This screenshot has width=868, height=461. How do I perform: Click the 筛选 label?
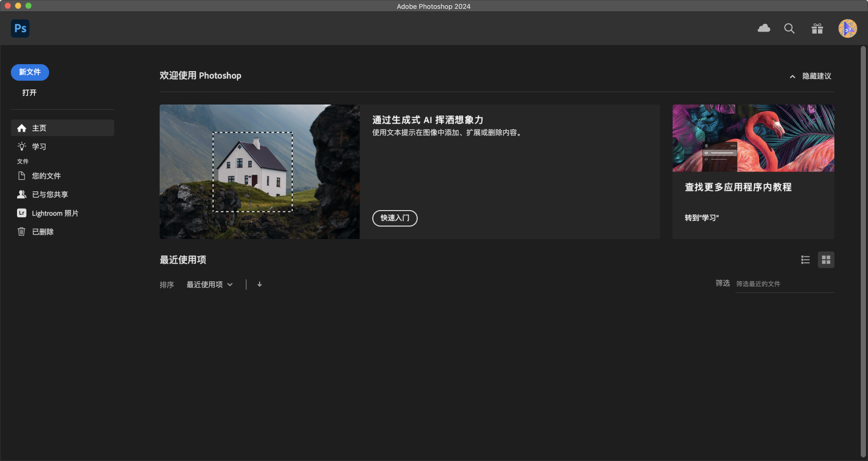pos(723,283)
